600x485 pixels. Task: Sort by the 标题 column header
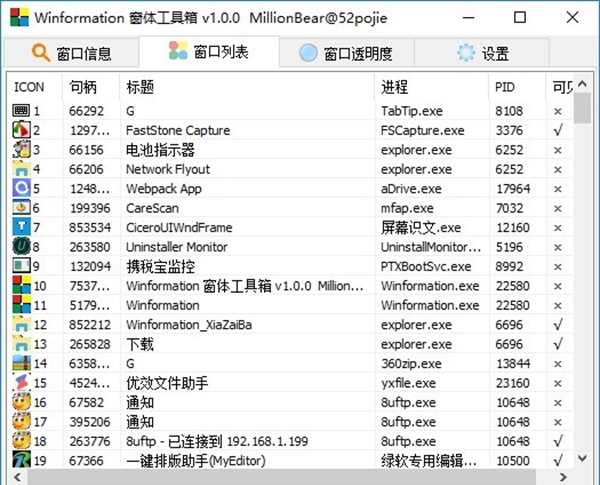247,87
